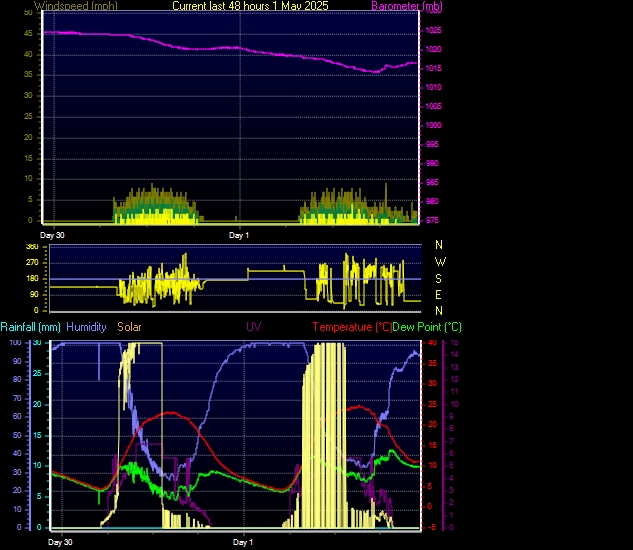Click the 45 value on windspeed axis
This screenshot has height=550, width=633.
click(28, 34)
